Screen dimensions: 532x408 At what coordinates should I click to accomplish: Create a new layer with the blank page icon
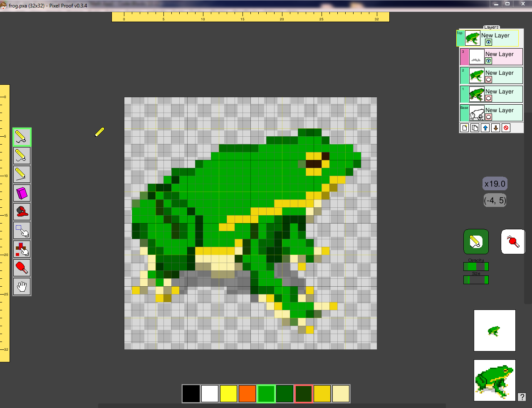point(465,128)
